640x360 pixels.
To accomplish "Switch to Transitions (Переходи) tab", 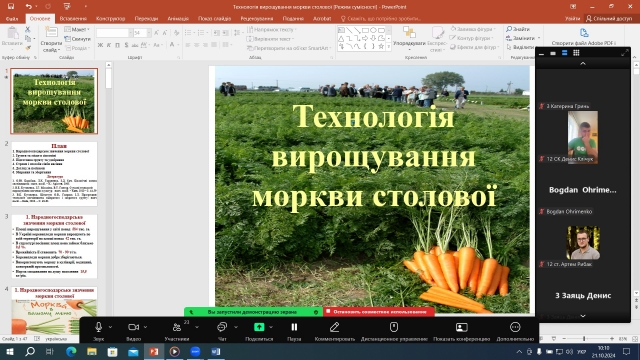I will (x=146, y=18).
